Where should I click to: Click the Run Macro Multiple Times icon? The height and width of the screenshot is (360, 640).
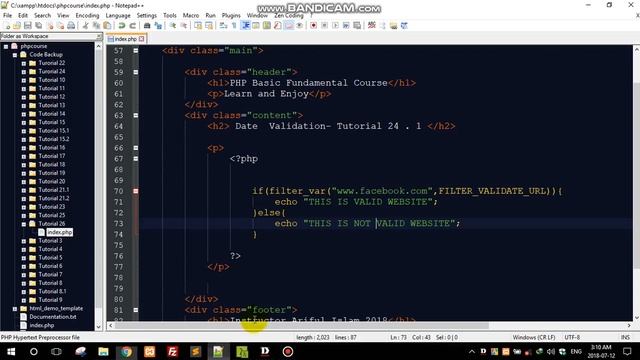tap(346, 26)
